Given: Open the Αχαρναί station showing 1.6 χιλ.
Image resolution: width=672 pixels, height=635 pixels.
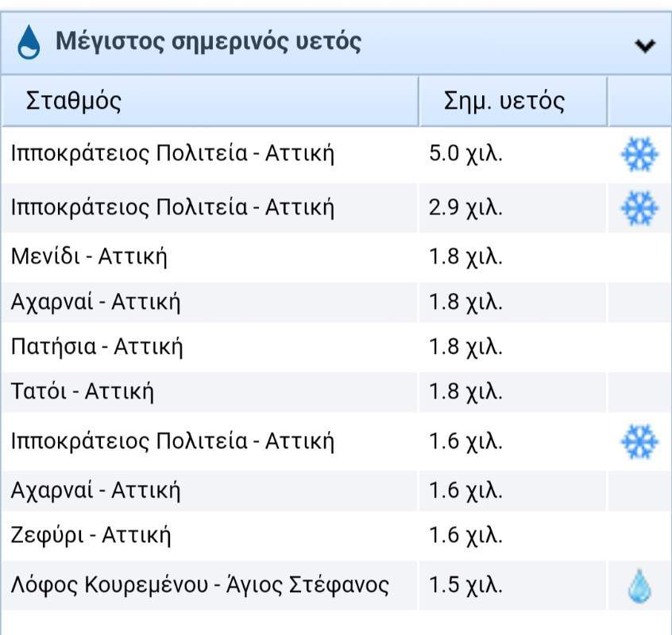Looking at the screenshot, I should (96, 490).
